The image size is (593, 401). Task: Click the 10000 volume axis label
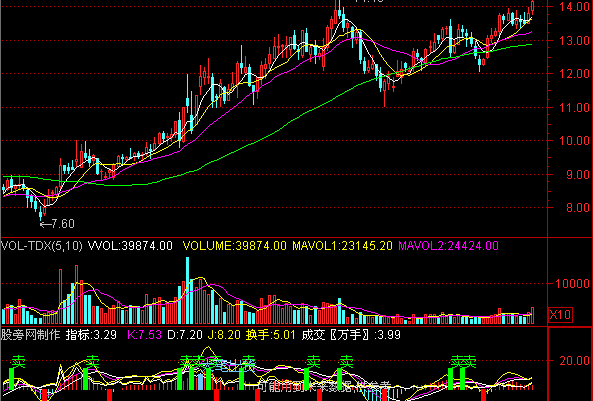572,283
